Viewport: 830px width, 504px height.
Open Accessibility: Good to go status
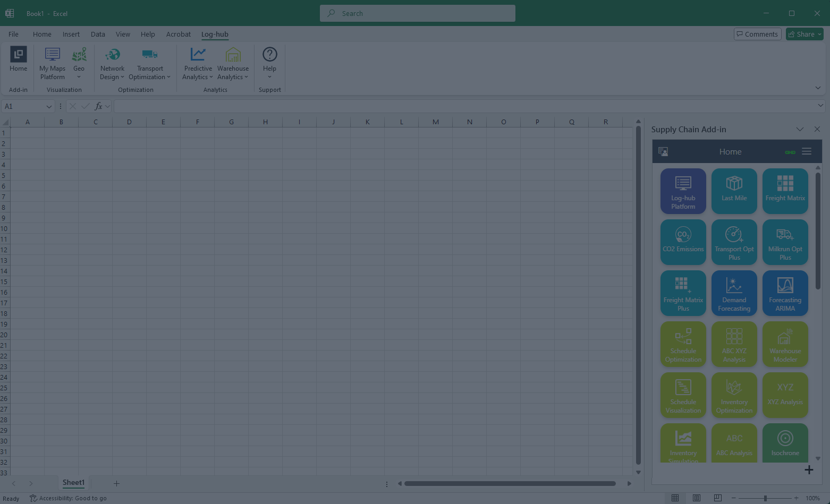pos(68,498)
